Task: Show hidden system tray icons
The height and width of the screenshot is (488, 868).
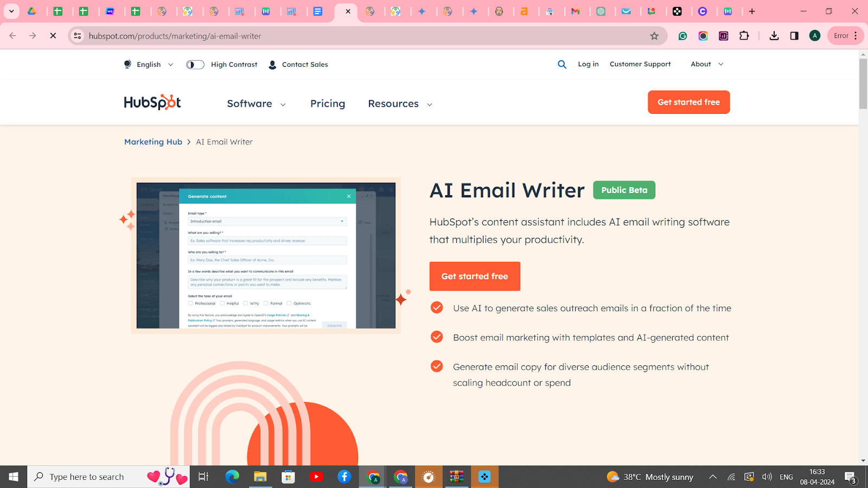Action: pos(713,477)
